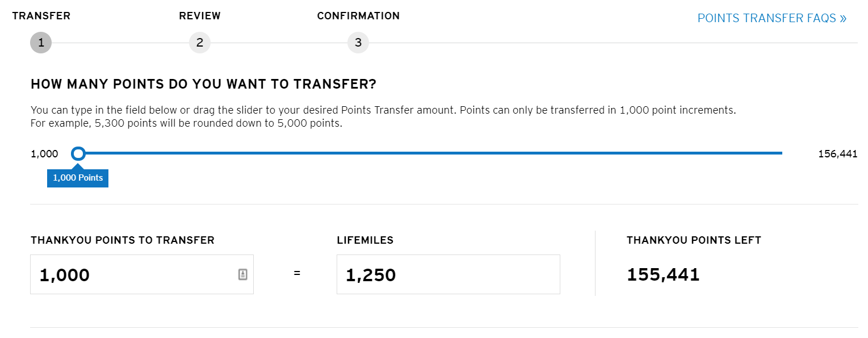
Task: Click the points slider round handle
Action: (79, 153)
